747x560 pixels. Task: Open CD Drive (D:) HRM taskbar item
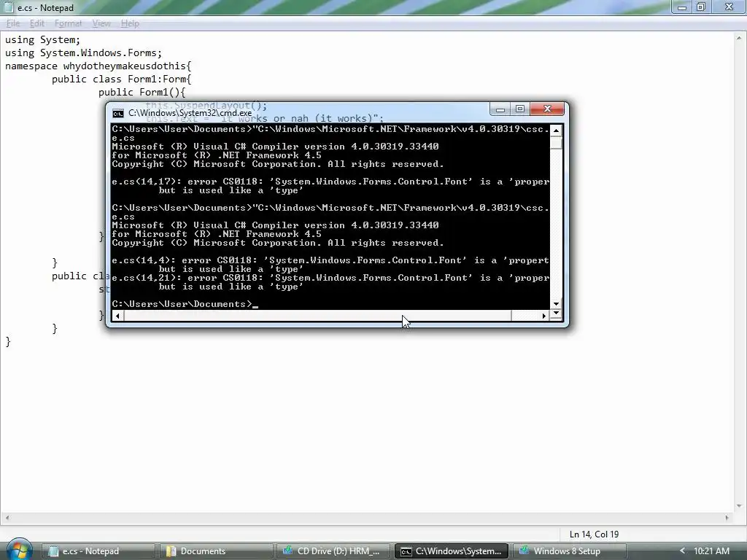[333, 551]
